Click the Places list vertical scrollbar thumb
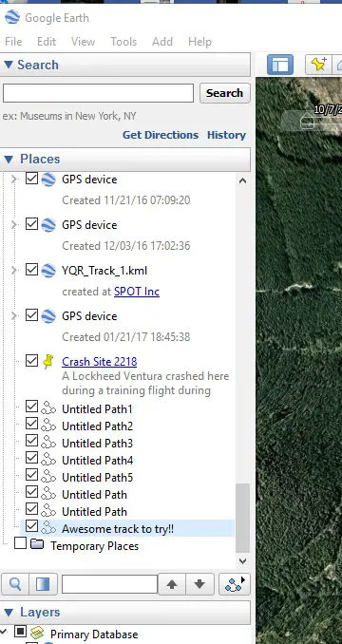Image resolution: width=342 pixels, height=644 pixels. pos(242,519)
